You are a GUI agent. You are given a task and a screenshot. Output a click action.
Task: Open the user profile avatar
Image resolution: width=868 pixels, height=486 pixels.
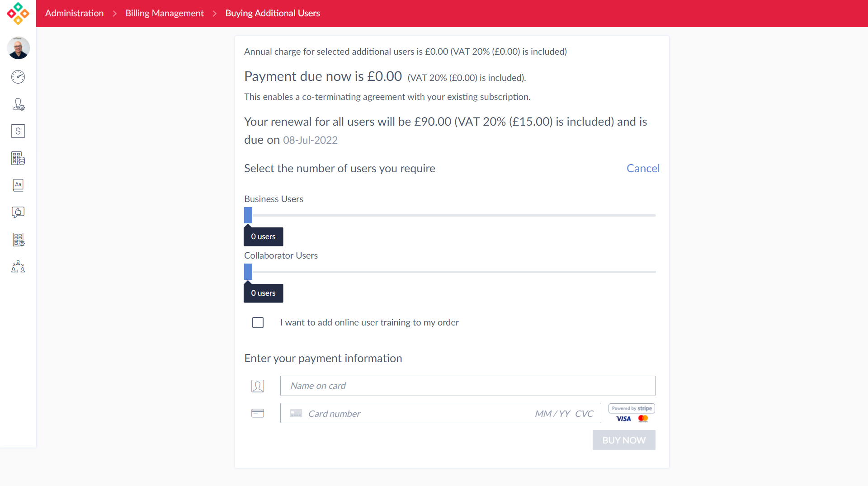tap(18, 48)
